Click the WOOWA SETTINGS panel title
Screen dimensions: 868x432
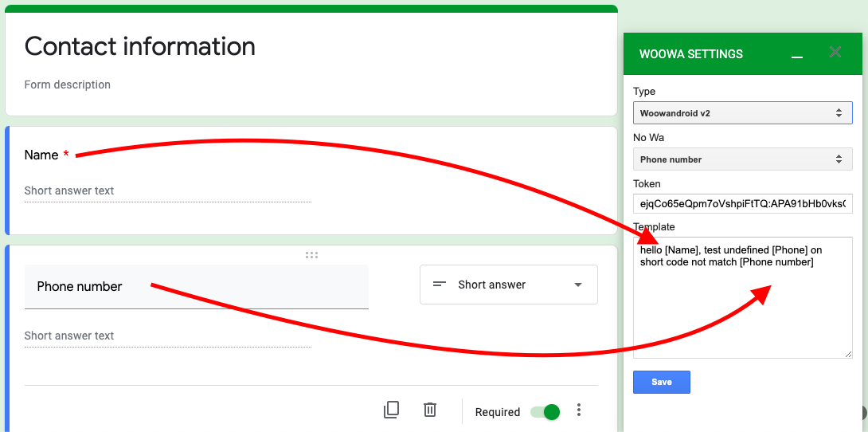pyautogui.click(x=691, y=54)
